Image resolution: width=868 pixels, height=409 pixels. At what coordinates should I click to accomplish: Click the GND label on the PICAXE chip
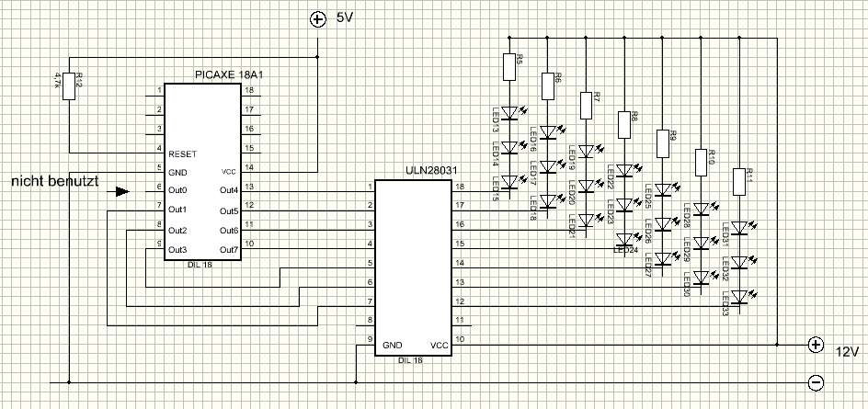[177, 173]
